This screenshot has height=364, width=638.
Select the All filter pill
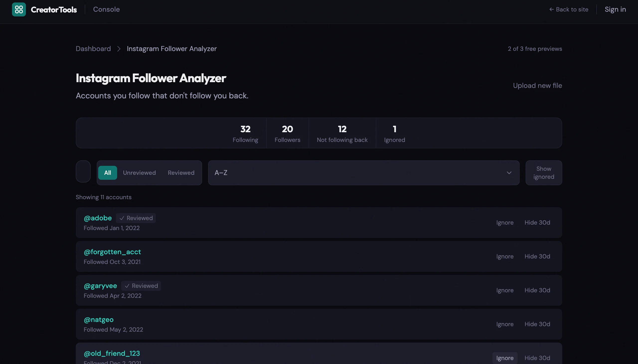point(108,173)
